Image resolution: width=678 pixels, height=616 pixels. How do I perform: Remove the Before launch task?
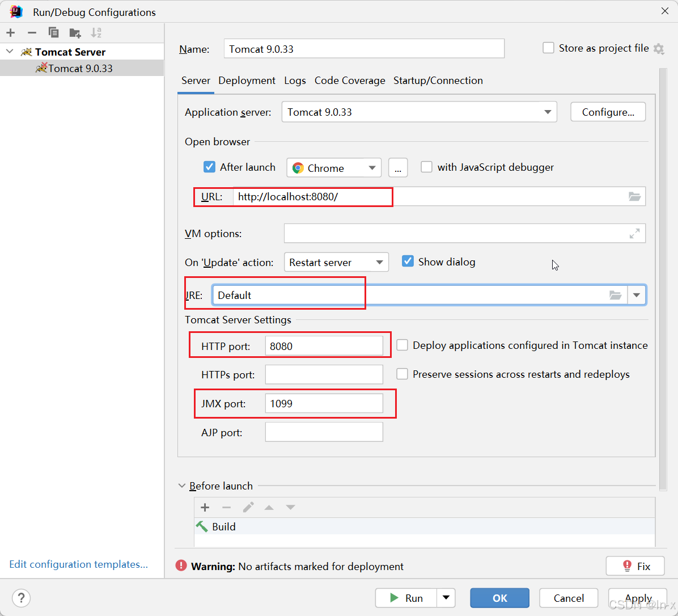click(x=227, y=508)
